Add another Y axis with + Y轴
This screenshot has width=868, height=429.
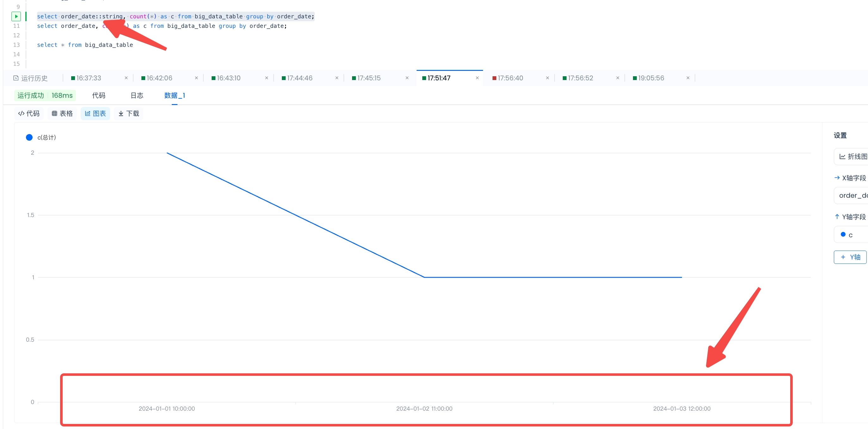850,257
